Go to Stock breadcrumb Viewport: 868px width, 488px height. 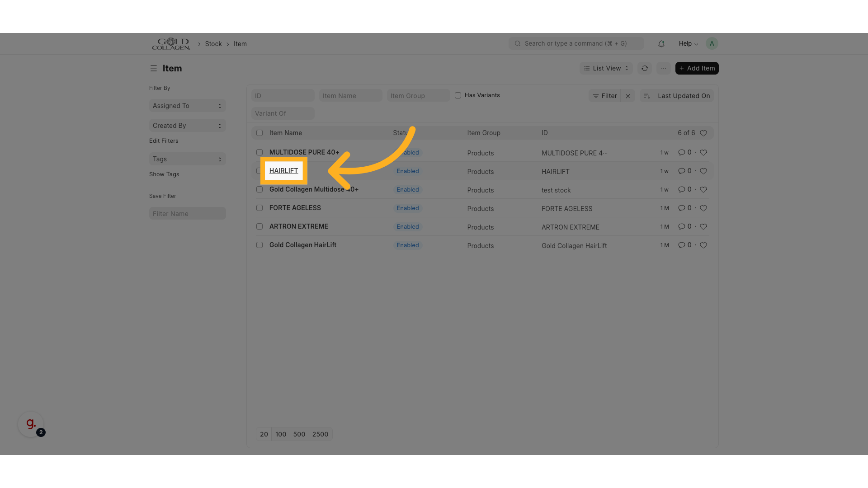213,44
